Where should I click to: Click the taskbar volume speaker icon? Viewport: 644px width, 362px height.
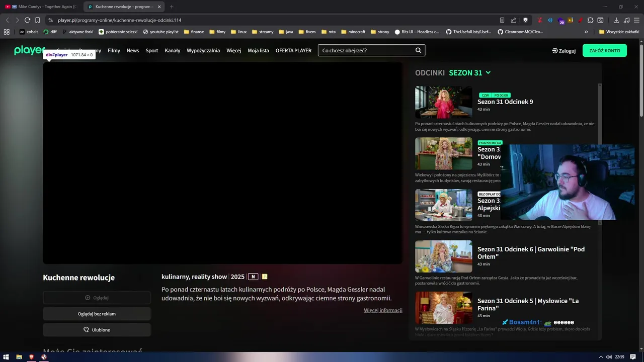click(x=609, y=357)
